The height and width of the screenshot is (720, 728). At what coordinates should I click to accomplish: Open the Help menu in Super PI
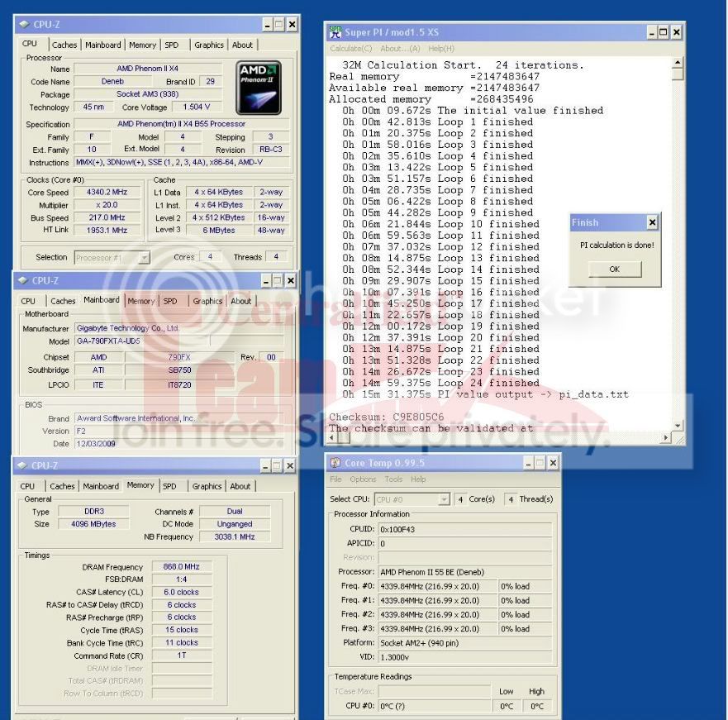click(x=441, y=49)
